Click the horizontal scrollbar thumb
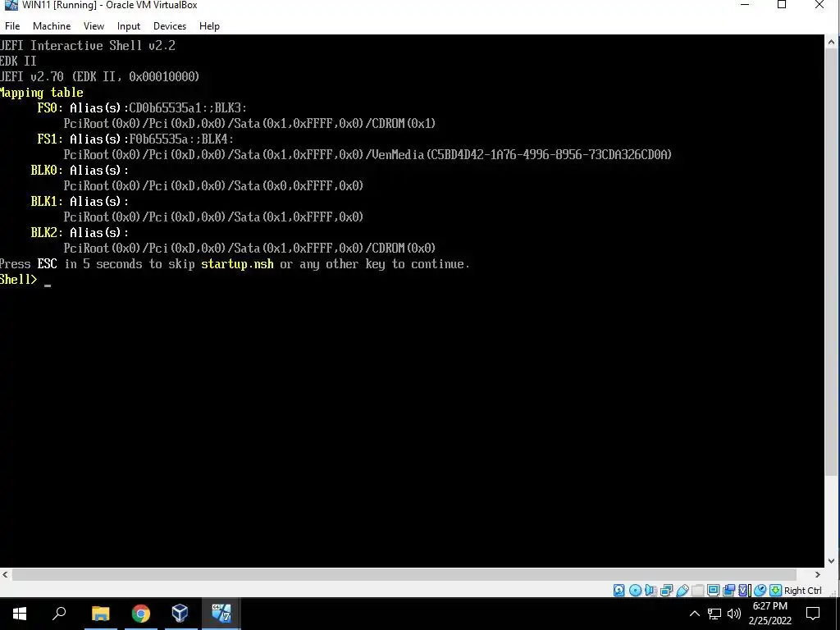Screen dimensions: 840x630 pyautogui.click(x=404, y=574)
